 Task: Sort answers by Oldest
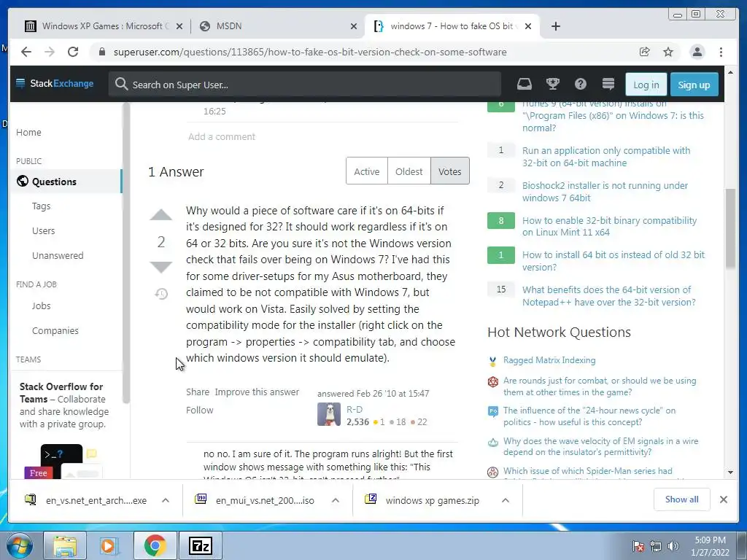pos(409,171)
